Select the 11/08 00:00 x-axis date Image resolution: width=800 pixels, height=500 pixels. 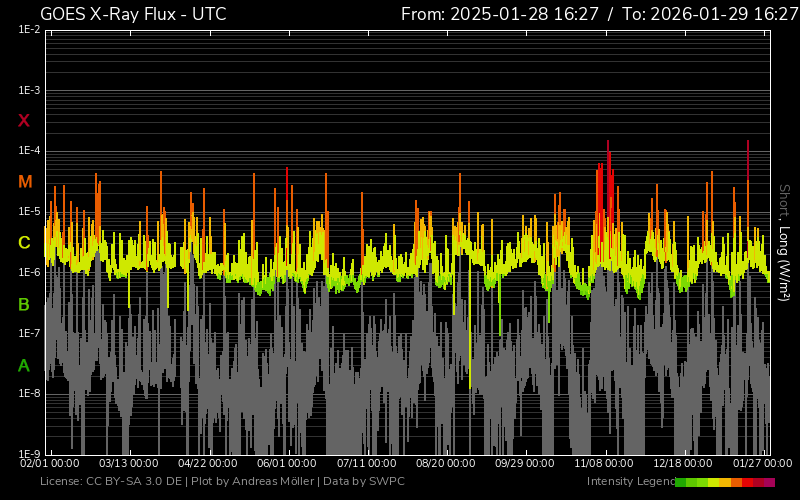point(602,464)
